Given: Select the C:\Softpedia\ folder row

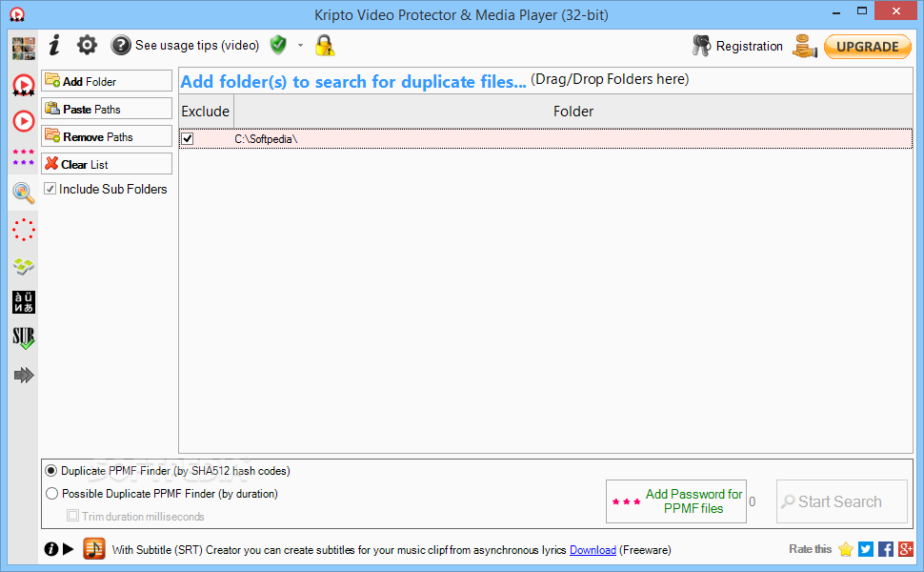Looking at the screenshot, I should click(x=546, y=138).
